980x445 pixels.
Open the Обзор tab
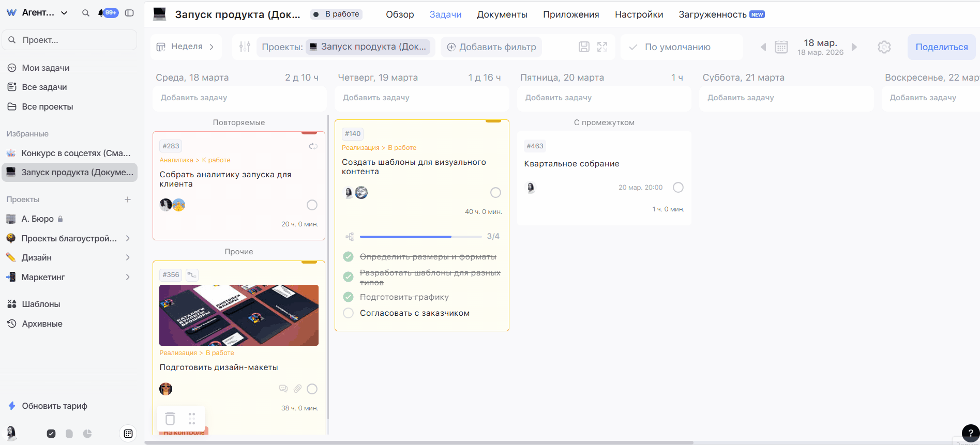[400, 14]
